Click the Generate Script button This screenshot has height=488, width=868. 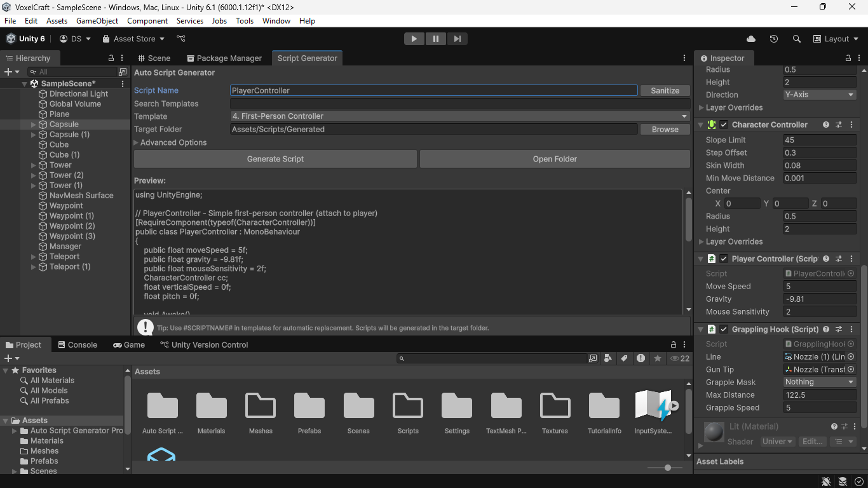click(275, 158)
